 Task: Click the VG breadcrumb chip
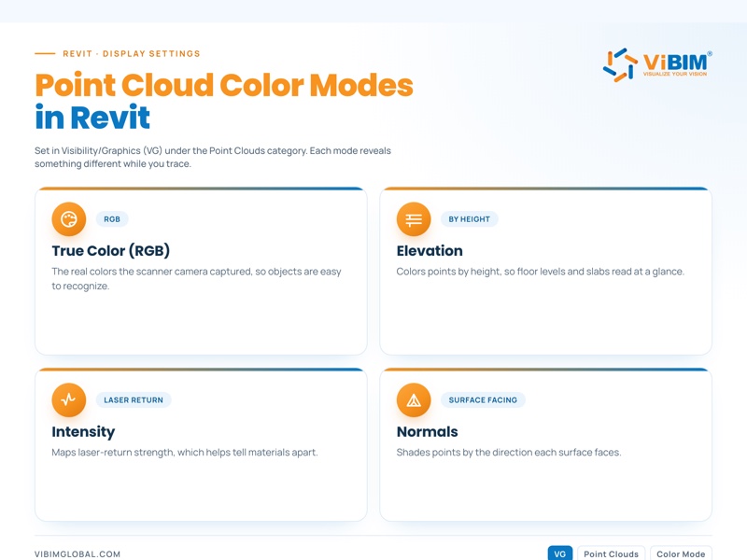point(559,553)
